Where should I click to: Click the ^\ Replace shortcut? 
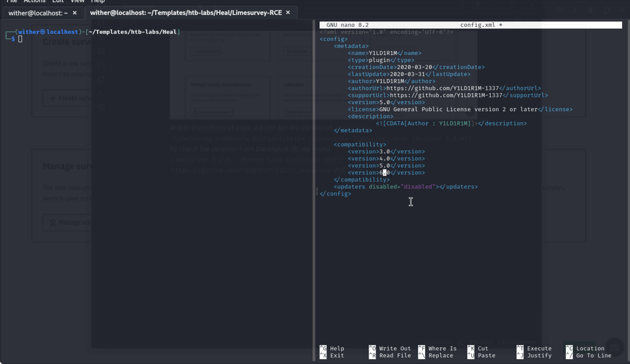coord(435,355)
